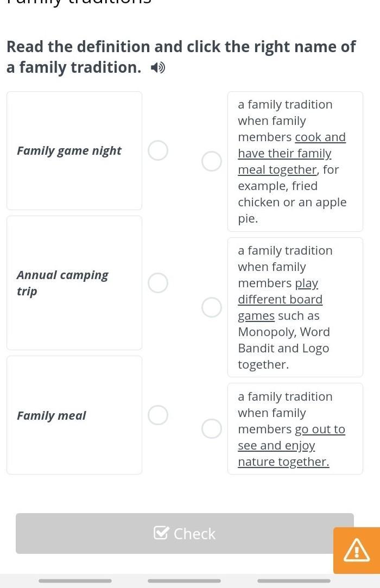Click the underlined 'cook and have their family meal together' text
The height and width of the screenshot is (588, 380).
pos(284,154)
